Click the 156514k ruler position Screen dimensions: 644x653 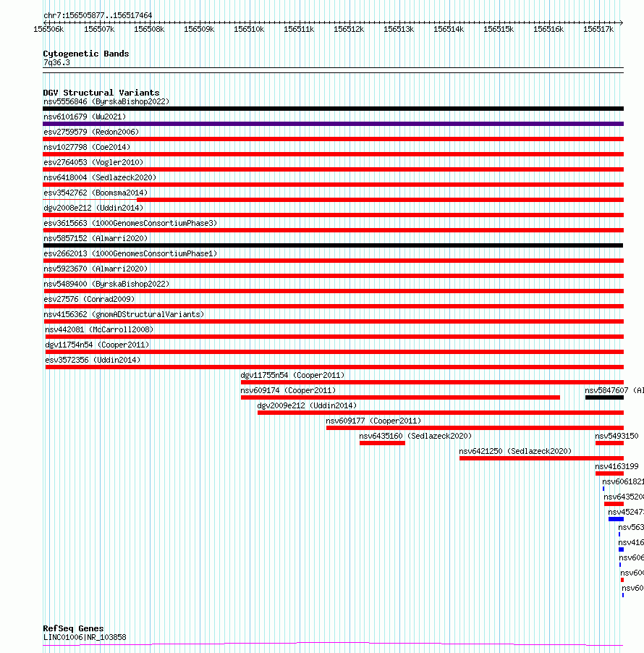[x=449, y=29]
